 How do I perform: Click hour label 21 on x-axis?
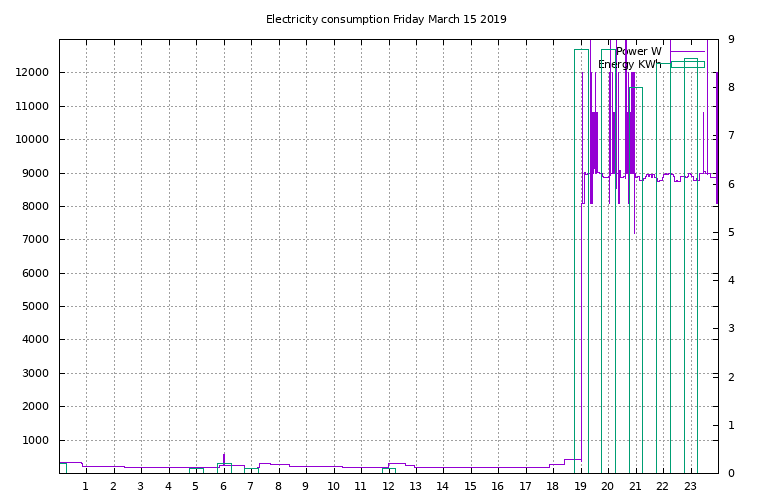635,486
